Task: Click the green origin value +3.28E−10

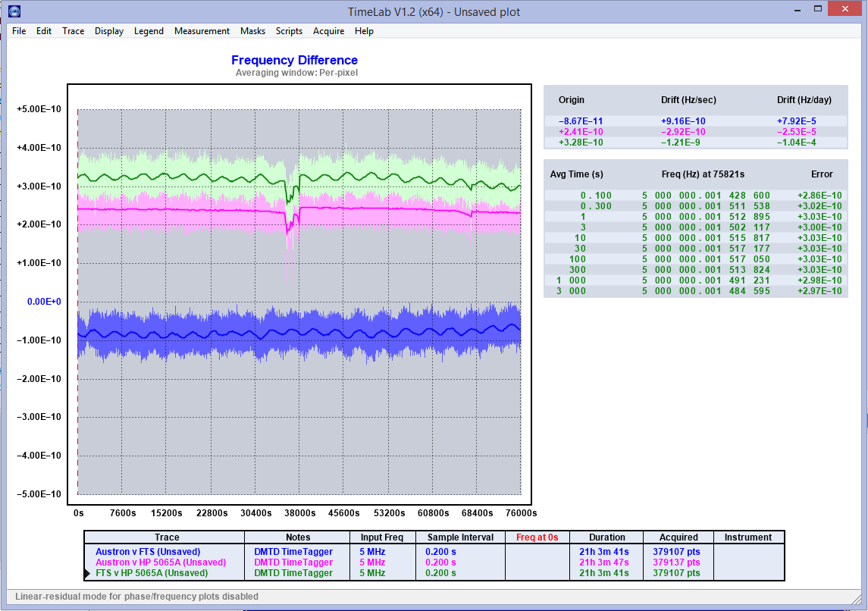Action: point(581,143)
